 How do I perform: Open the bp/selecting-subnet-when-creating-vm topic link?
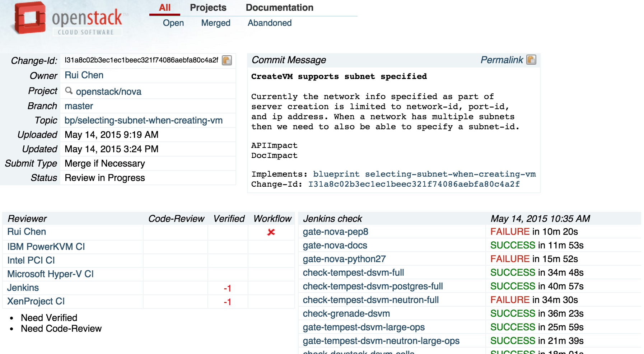143,120
